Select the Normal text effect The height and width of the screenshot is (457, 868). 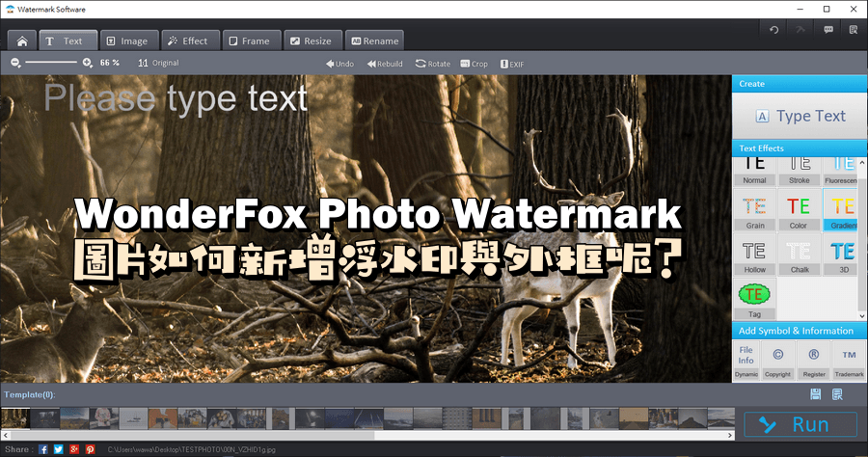(754, 171)
